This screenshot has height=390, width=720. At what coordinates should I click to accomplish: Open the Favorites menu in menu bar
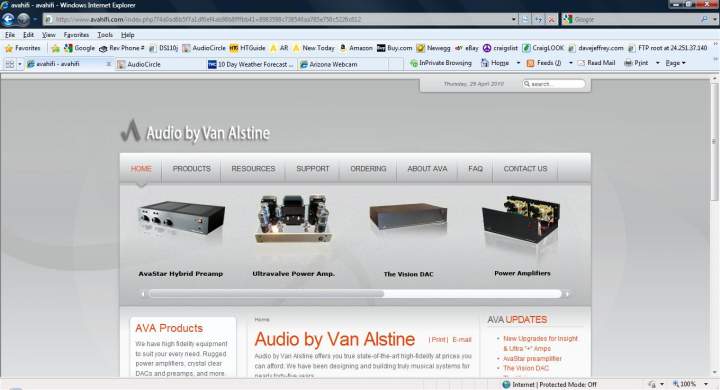point(76,35)
